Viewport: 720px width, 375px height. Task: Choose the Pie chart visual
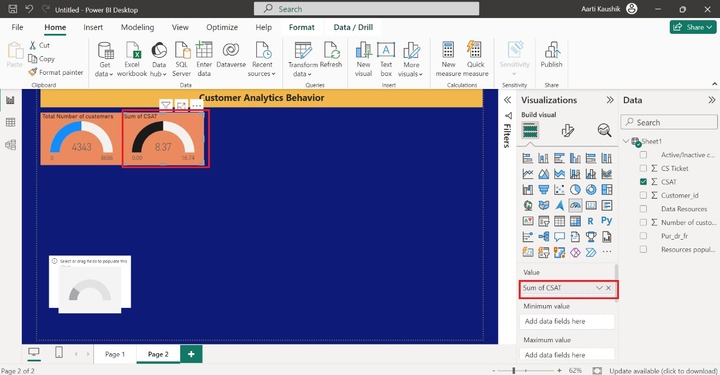tap(575, 190)
